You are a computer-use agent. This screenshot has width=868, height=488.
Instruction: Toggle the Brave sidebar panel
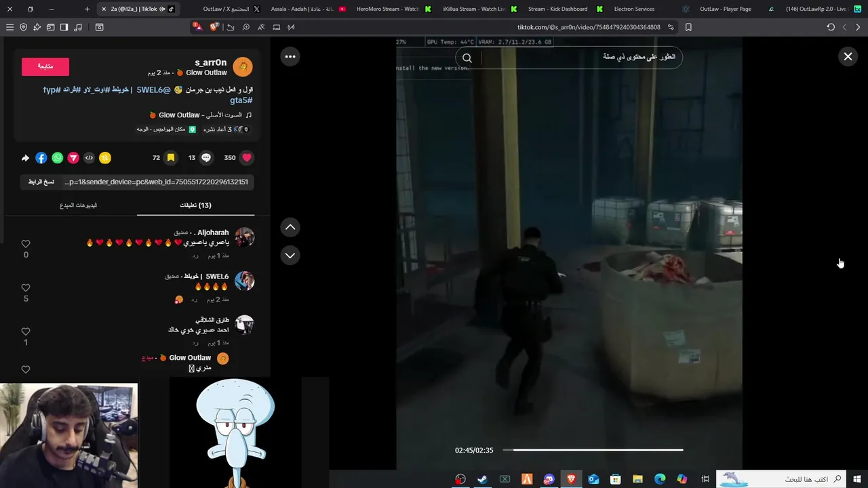tap(64, 27)
